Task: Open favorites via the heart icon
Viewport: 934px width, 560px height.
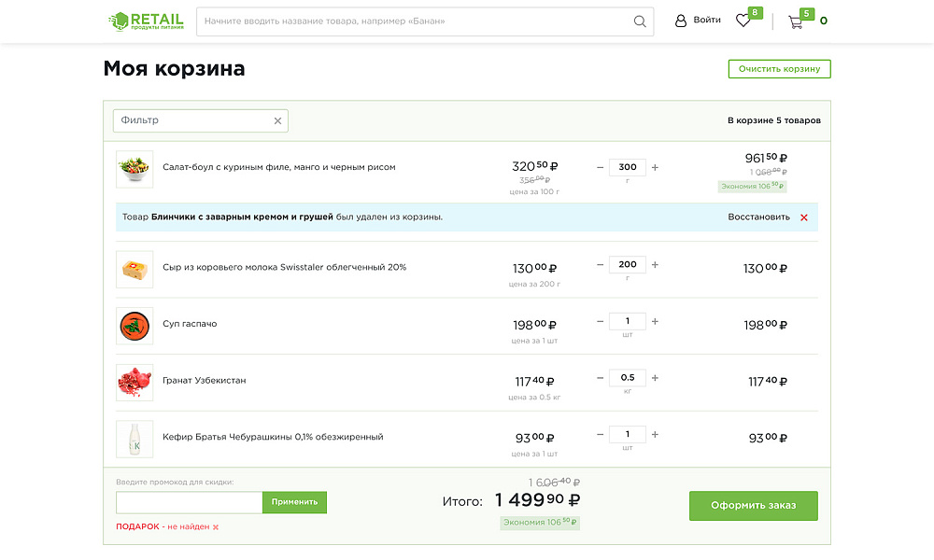Action: [x=743, y=21]
